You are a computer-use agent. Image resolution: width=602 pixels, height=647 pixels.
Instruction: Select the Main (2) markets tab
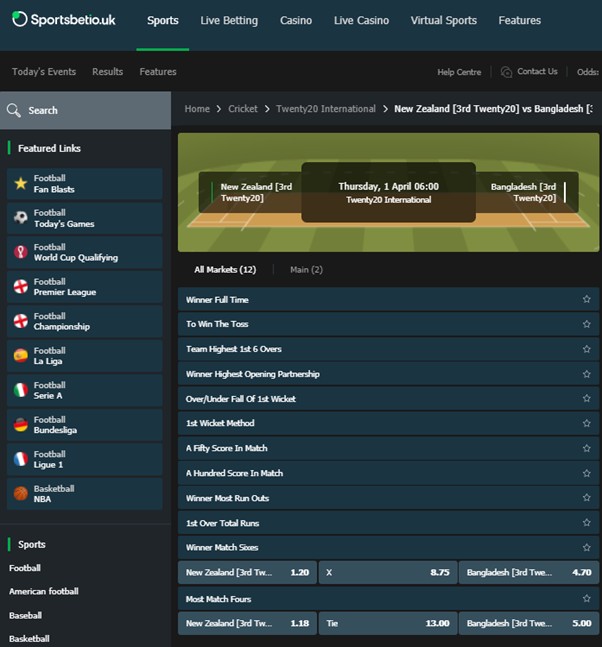point(306,269)
